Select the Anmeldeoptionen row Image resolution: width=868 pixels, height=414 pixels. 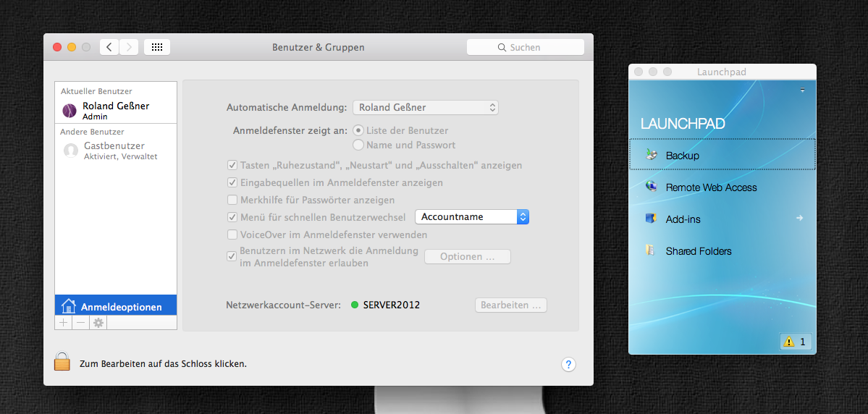(116, 305)
